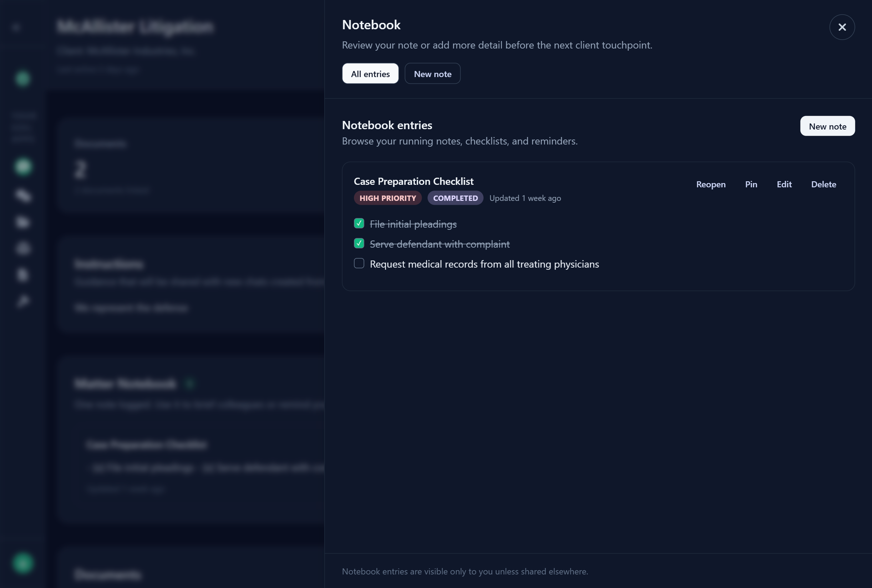This screenshot has height=588, width=872.
Task: Close the Notebook panel with the X icon
Action: coord(842,27)
